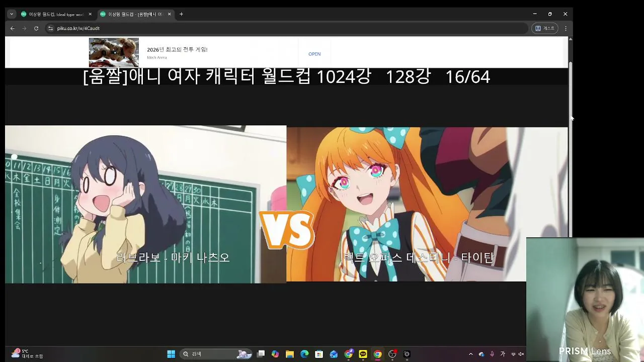Open OBS Studio from the taskbar
The image size is (644, 362).
point(392,354)
